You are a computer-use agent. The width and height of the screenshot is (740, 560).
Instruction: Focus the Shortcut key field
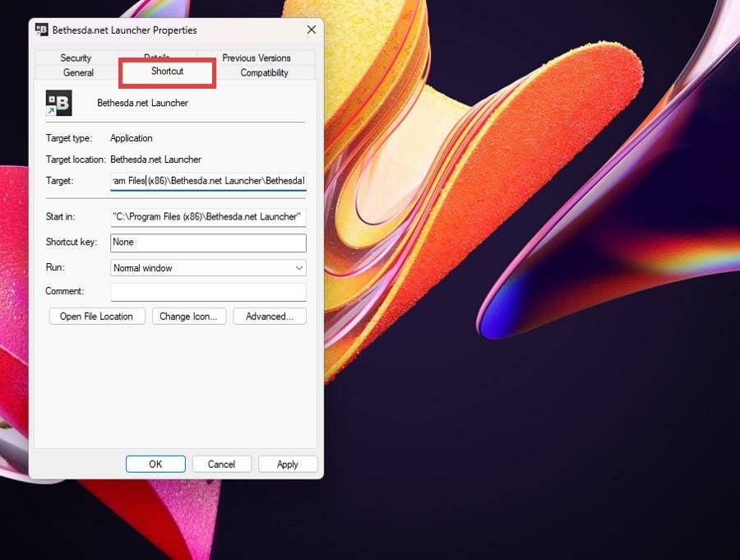208,243
